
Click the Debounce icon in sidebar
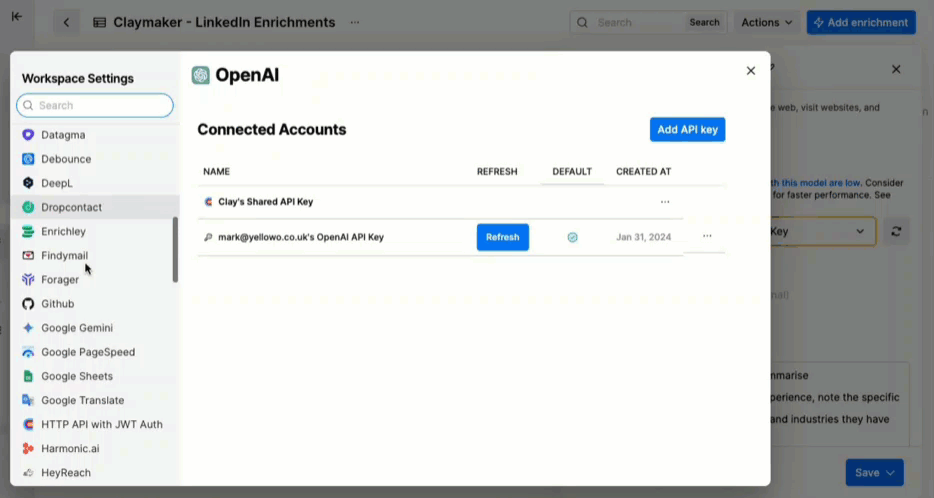pyautogui.click(x=28, y=159)
